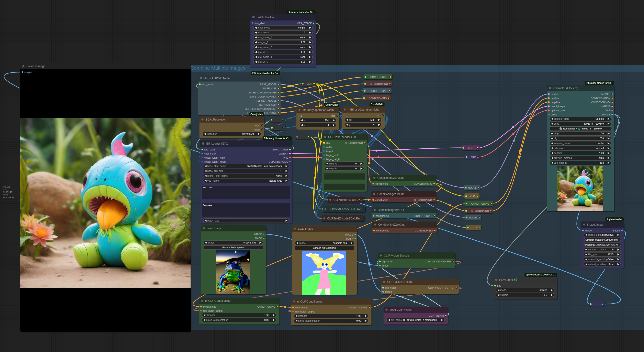
Task: Select the frog thumbnail in Load Image
Action: coord(233,272)
